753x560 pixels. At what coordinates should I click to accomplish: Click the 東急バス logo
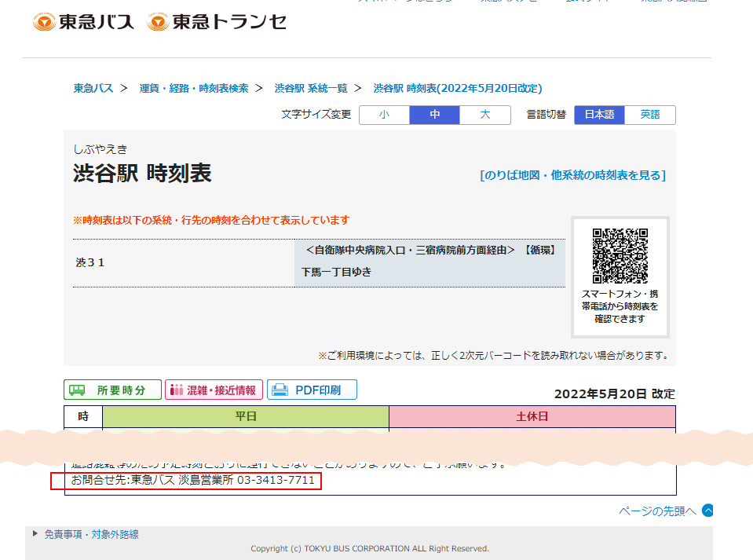pyautogui.click(x=83, y=22)
